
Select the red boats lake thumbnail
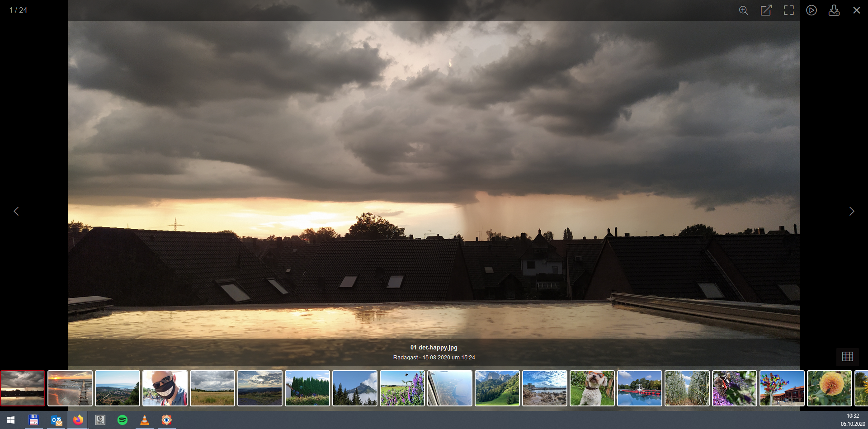tap(640, 388)
